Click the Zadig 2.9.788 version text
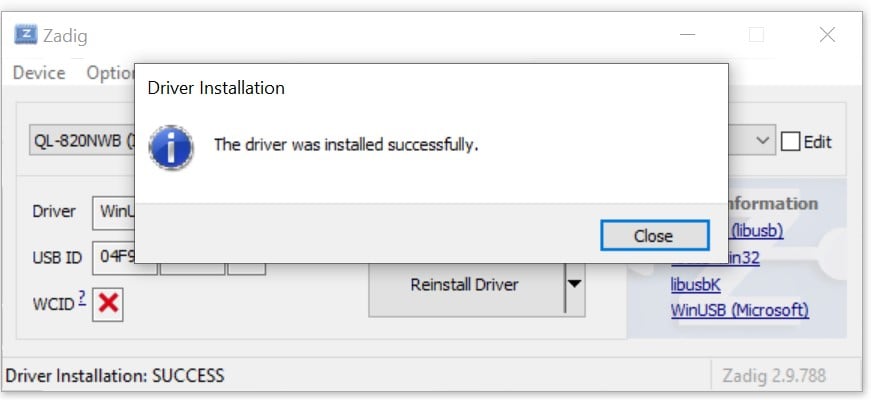 pos(774,376)
